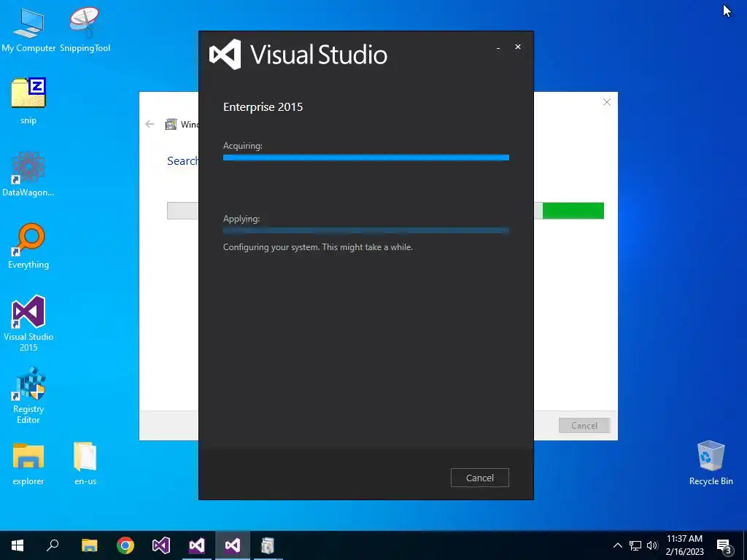Click the 'Search' text in background window

pos(183,161)
